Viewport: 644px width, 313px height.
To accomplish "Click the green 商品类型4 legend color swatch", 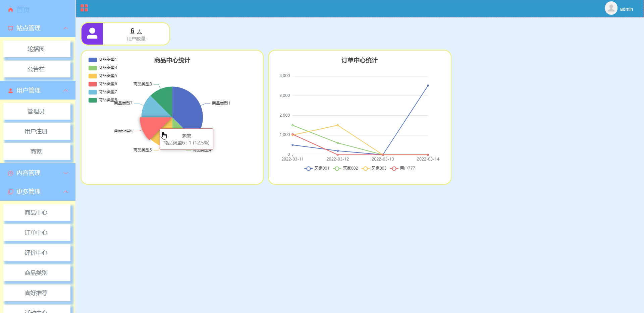I will (92, 68).
